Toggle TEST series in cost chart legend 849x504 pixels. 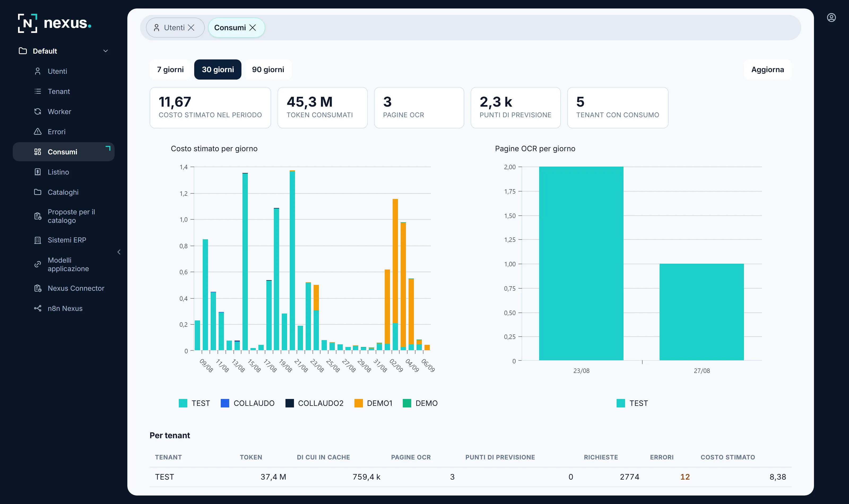click(x=194, y=403)
